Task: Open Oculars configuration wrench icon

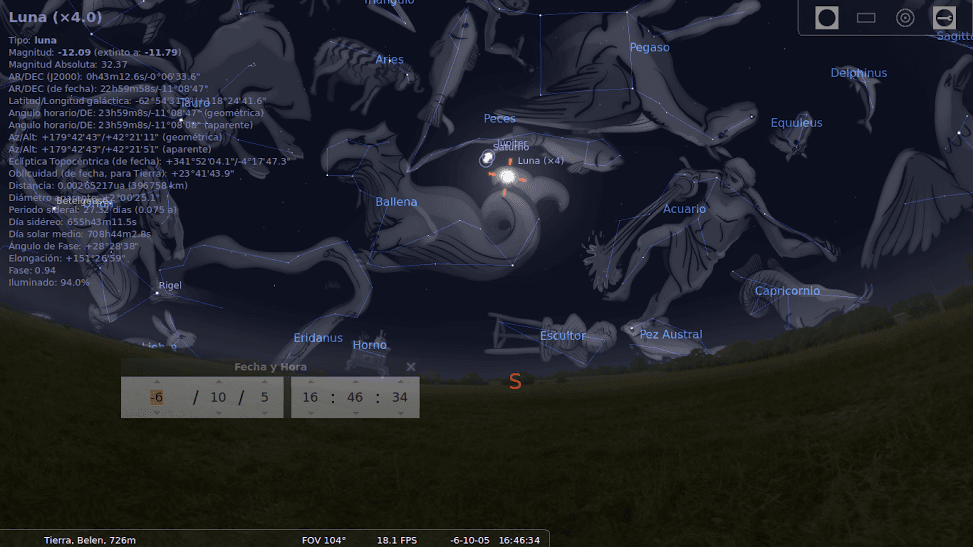Action: click(944, 17)
